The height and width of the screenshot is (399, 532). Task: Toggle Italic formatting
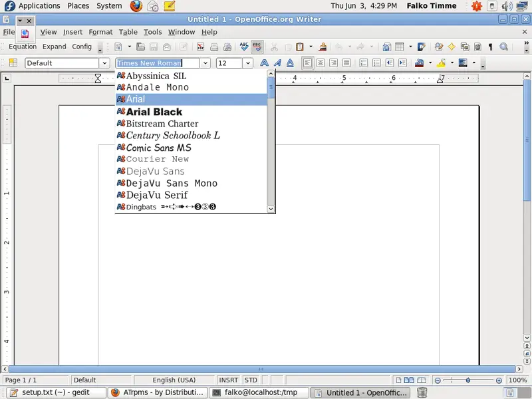(277, 63)
